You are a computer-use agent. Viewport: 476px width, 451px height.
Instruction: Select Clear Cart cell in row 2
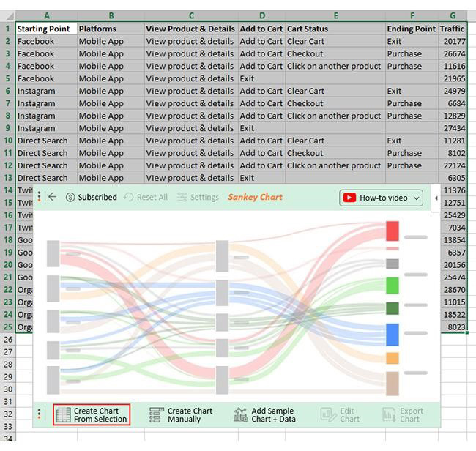pos(335,41)
